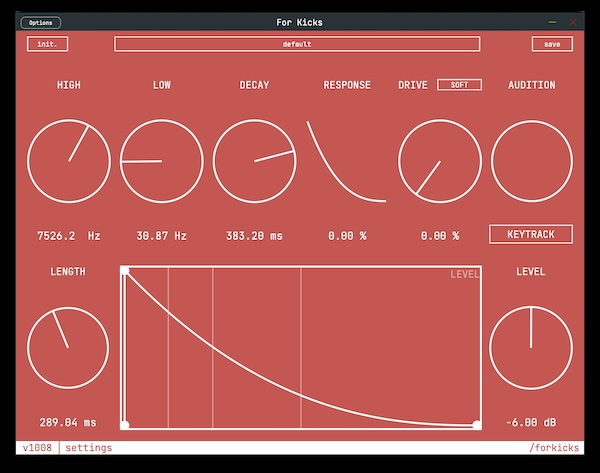This screenshot has width=600, height=473.
Task: Click the DECAY label
Action: pos(254,85)
